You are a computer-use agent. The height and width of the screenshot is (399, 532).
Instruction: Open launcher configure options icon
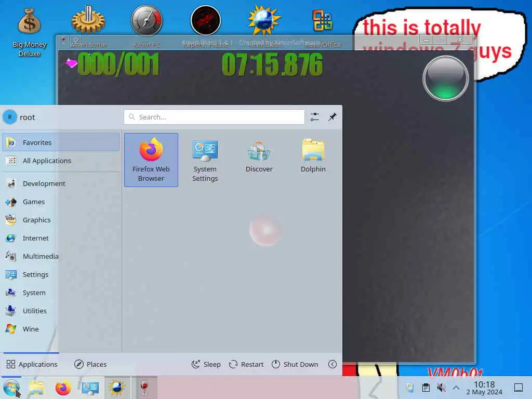(x=314, y=117)
